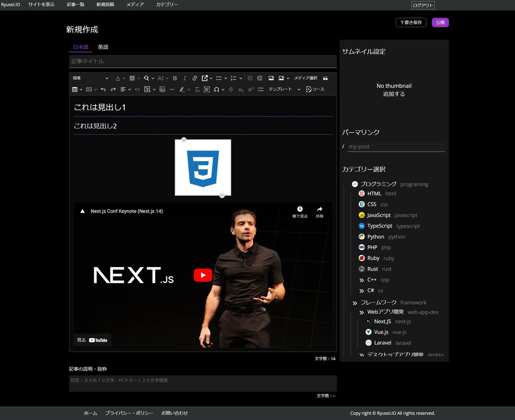Click the superscript icon

pos(251,89)
